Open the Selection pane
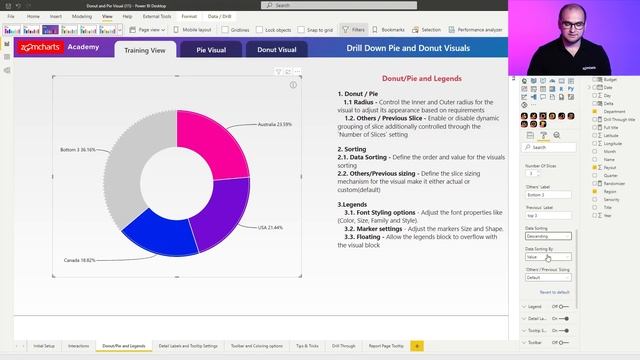640x360 pixels. click(426, 30)
